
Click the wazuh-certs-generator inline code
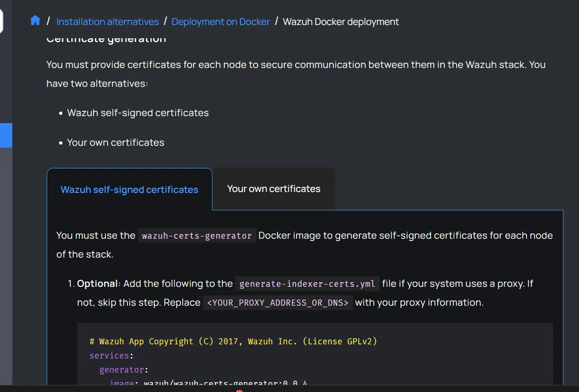[197, 235]
